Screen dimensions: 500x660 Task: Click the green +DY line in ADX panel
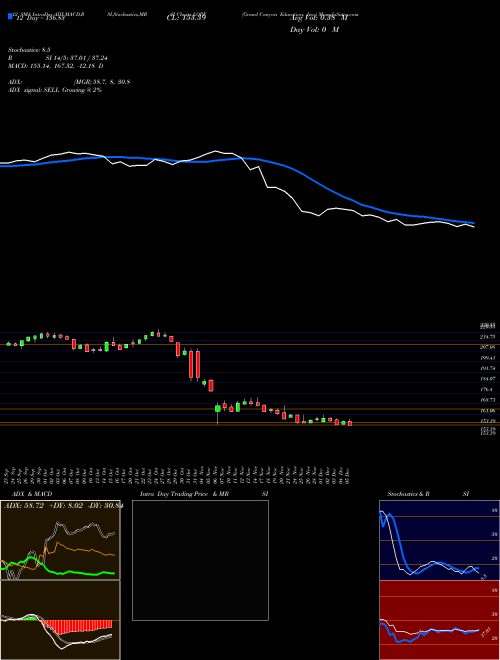[76, 572]
